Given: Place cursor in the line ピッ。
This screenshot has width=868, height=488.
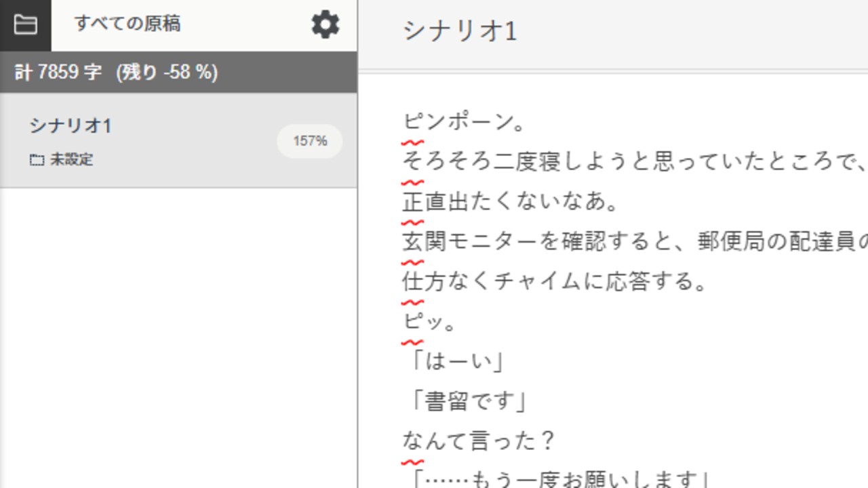Looking at the screenshot, I should (x=430, y=321).
